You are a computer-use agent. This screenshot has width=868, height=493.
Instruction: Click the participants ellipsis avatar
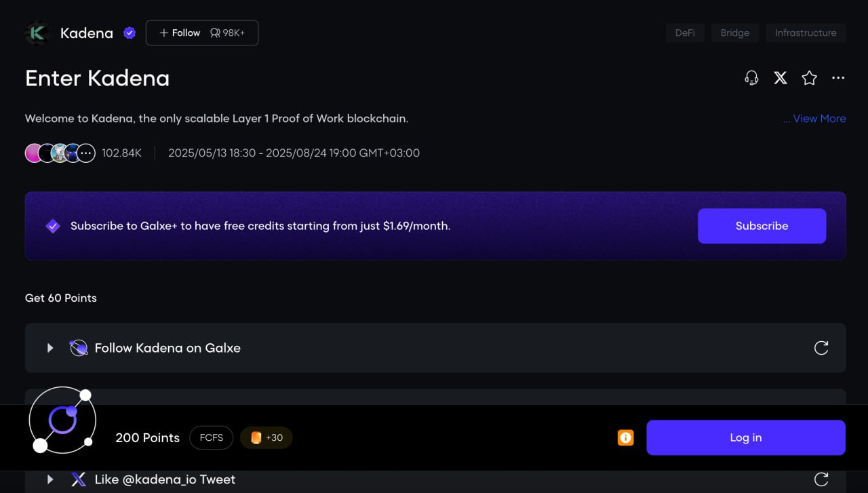(85, 153)
